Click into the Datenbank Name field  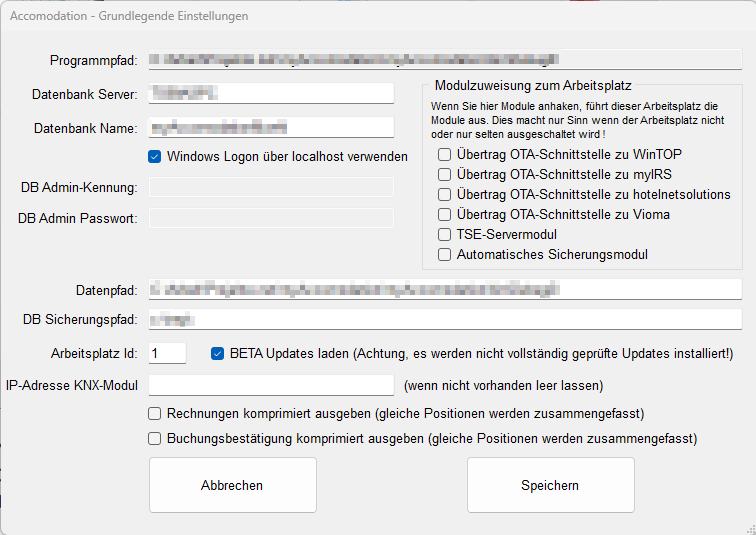click(272, 127)
